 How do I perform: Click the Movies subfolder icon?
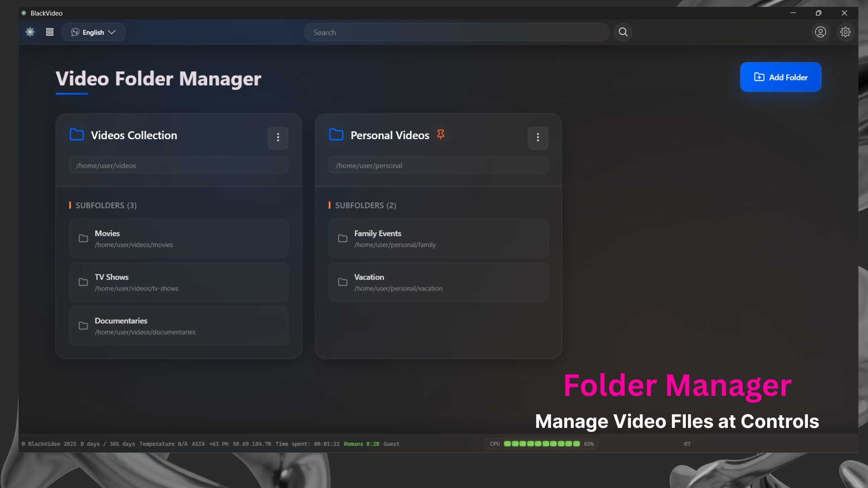pos(83,238)
